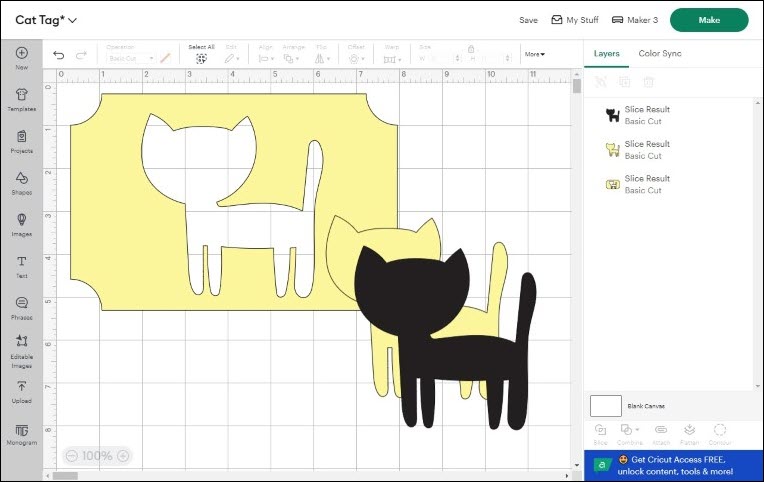Click Select All in the toolbar

(201, 54)
